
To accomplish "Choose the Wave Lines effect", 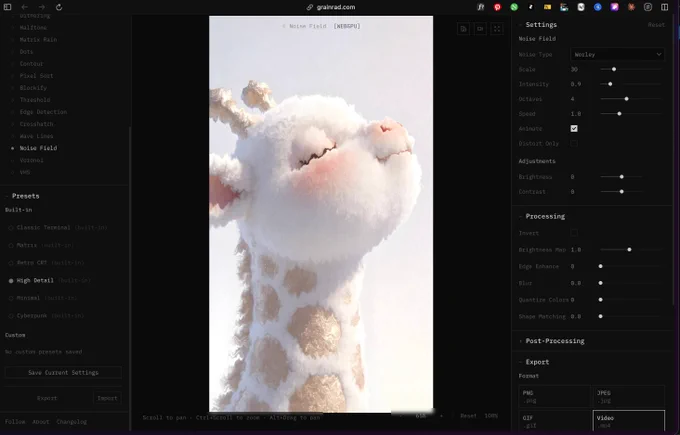I will point(36,136).
